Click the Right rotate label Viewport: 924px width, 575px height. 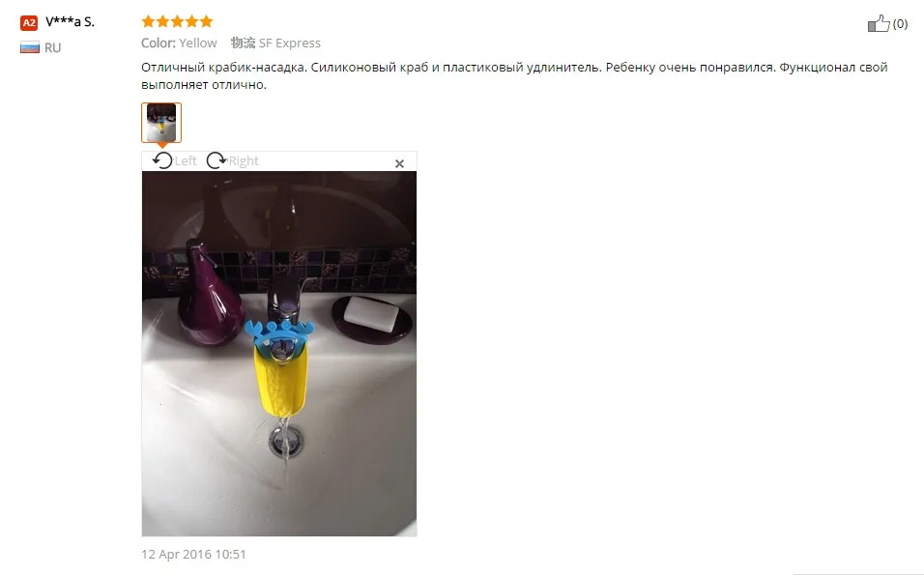click(x=244, y=160)
